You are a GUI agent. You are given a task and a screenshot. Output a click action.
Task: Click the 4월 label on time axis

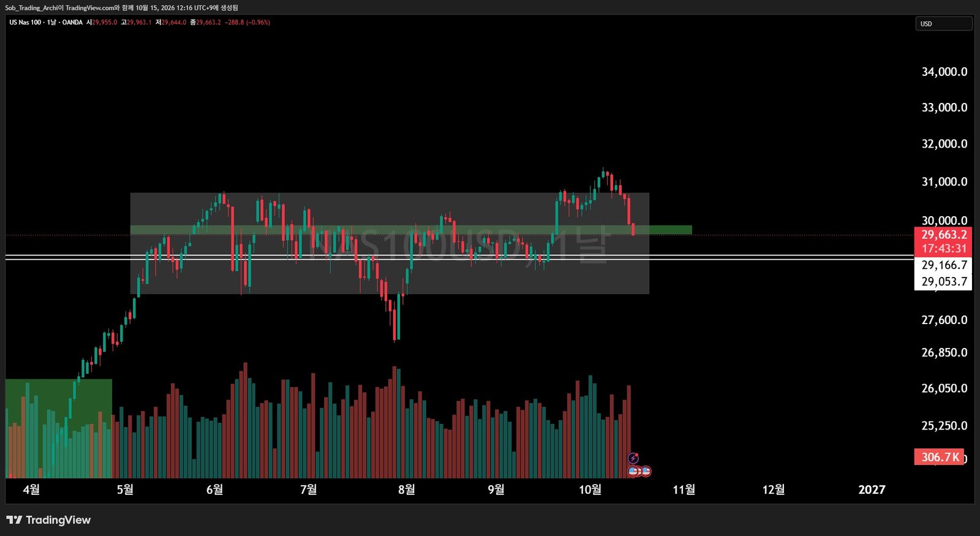(x=31, y=489)
